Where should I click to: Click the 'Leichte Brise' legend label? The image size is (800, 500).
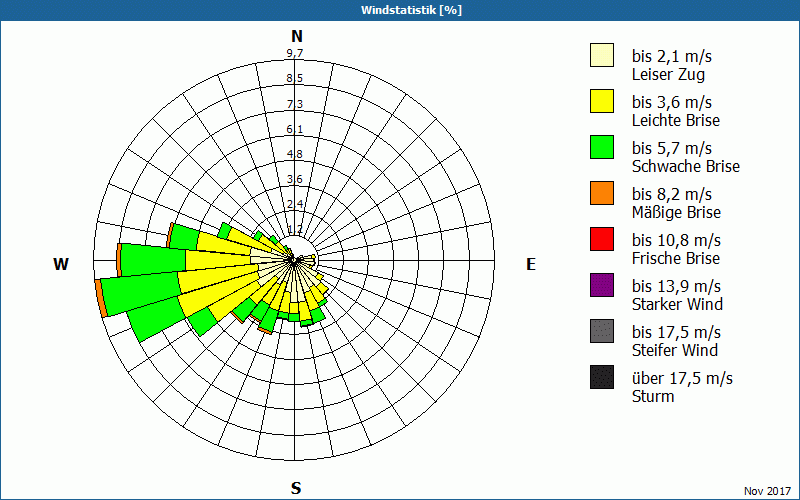676,120
